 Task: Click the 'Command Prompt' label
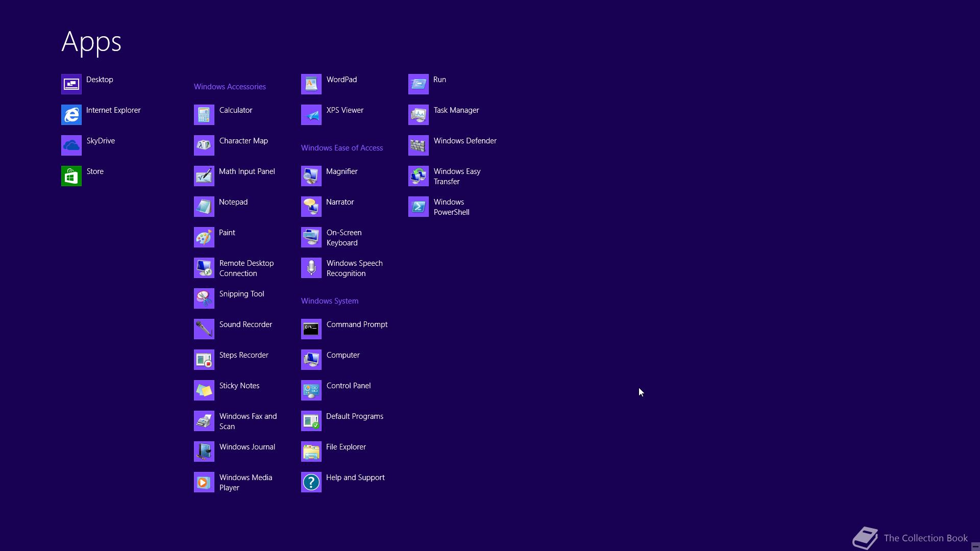click(x=357, y=324)
